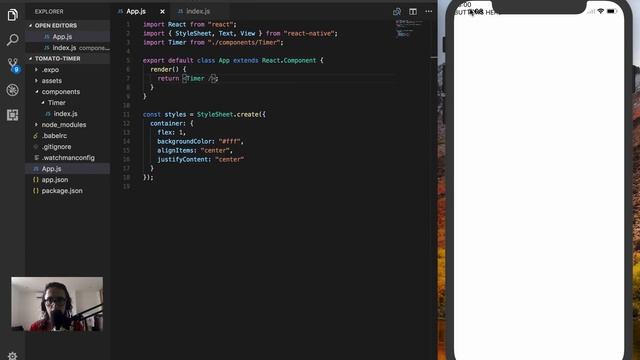The height and width of the screenshot is (360, 640).
Task: Split the editor to the right
Action: 413,11
